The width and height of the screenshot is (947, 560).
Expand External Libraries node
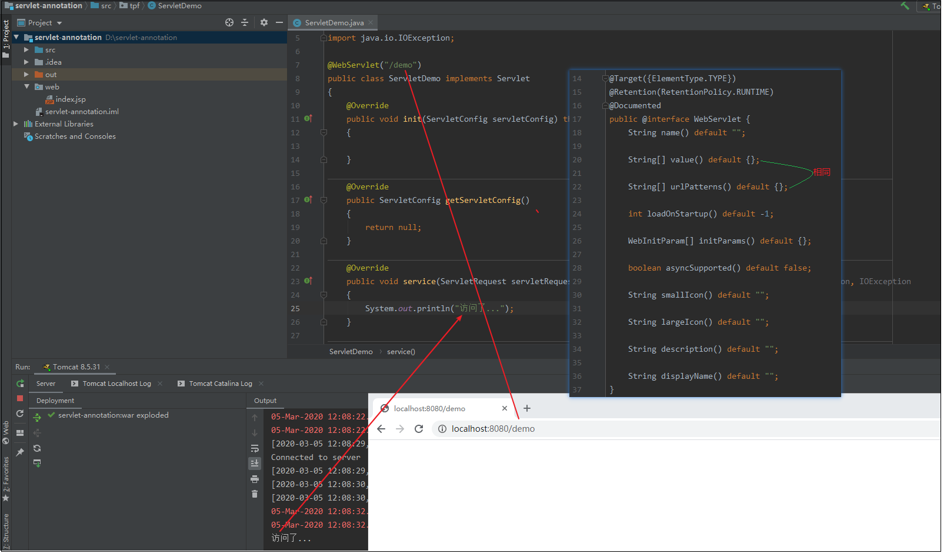pos(16,124)
